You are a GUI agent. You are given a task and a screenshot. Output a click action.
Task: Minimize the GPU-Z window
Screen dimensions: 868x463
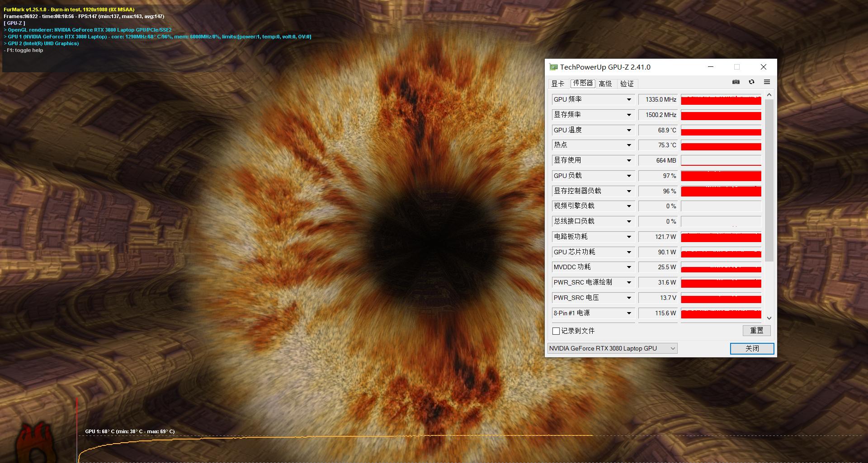(711, 67)
